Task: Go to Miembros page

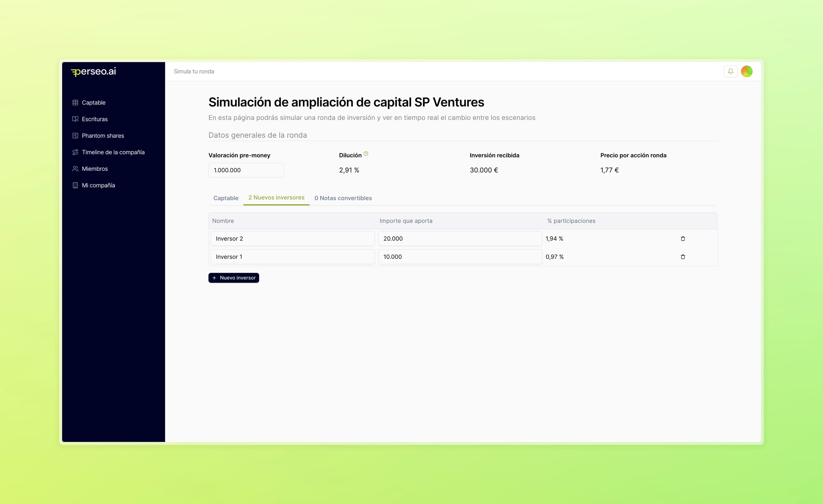Action: [x=95, y=169]
